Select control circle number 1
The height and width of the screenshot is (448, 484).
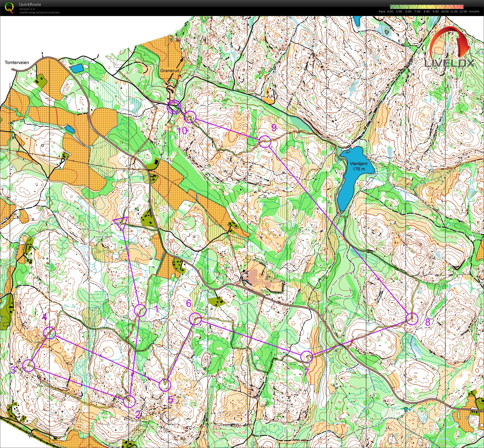[140, 310]
